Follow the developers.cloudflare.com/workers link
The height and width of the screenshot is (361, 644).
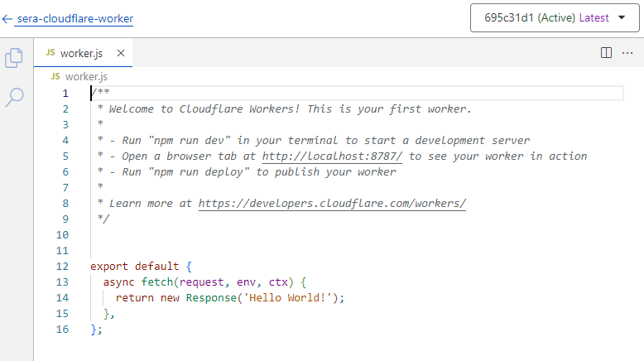pos(332,203)
